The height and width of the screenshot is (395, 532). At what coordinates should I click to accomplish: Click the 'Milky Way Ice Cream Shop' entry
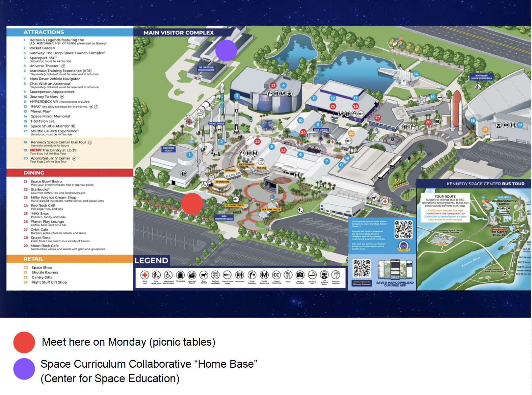pyautogui.click(x=53, y=197)
